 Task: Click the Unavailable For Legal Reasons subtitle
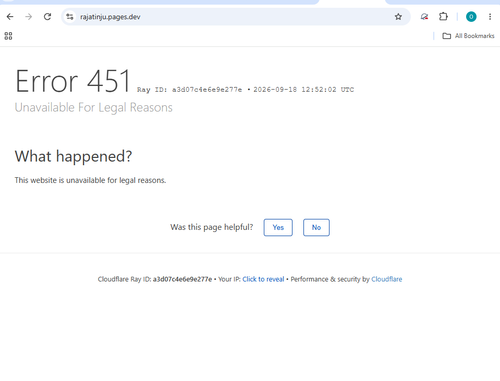(94, 107)
